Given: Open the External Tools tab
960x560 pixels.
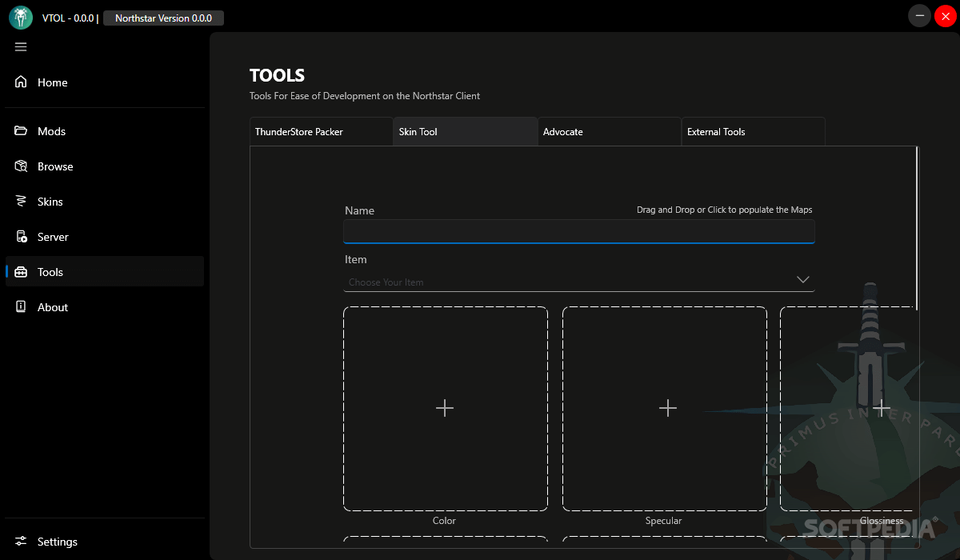Looking at the screenshot, I should pos(753,132).
